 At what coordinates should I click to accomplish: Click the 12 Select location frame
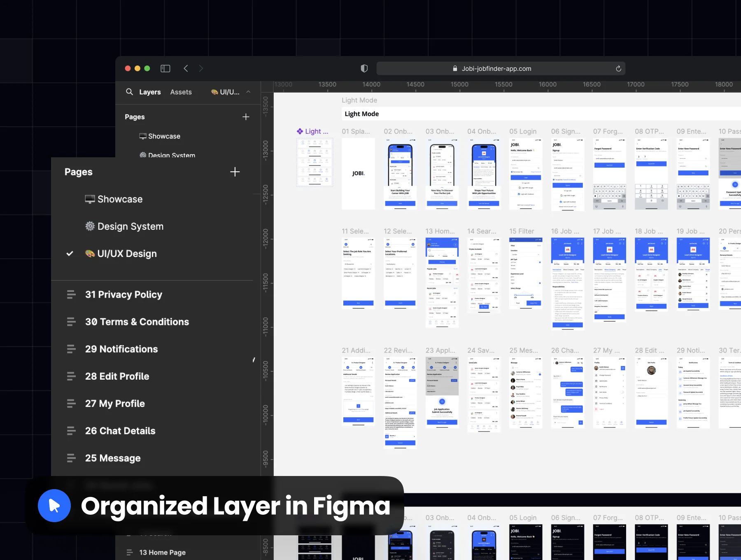click(400, 273)
